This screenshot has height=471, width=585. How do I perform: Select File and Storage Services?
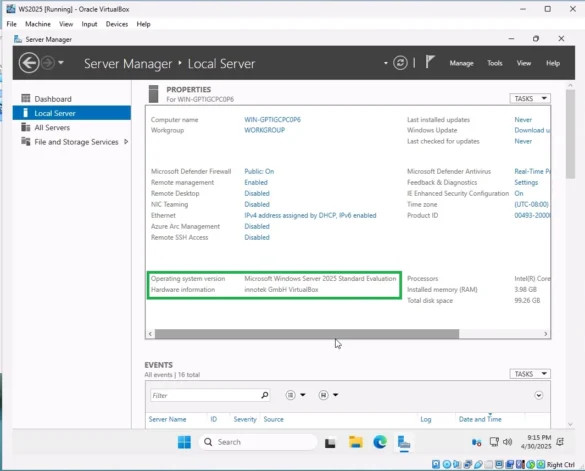point(76,142)
